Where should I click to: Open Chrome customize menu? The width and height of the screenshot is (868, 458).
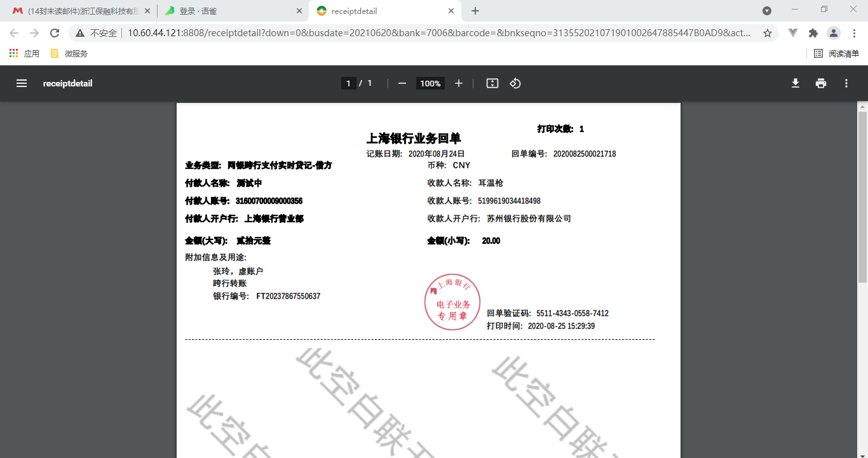point(854,33)
